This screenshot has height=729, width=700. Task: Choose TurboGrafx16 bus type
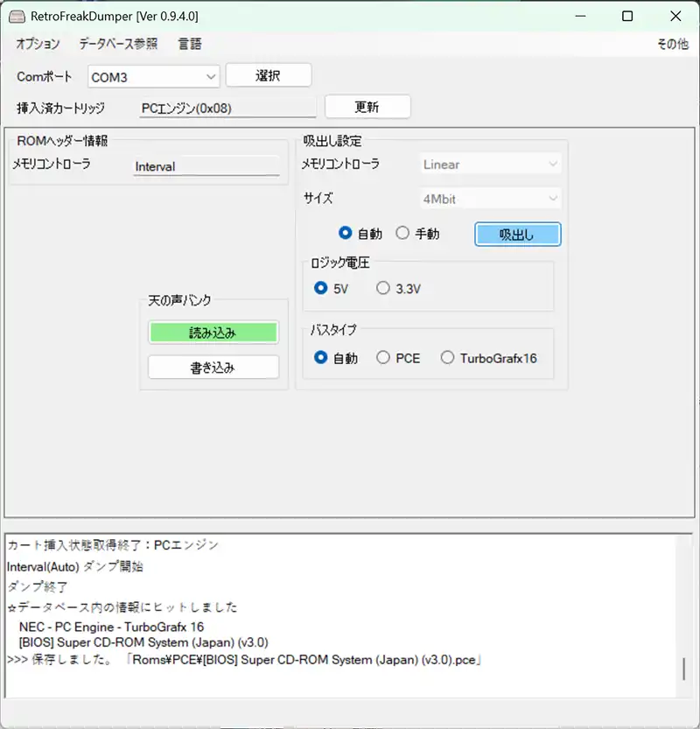pos(448,358)
